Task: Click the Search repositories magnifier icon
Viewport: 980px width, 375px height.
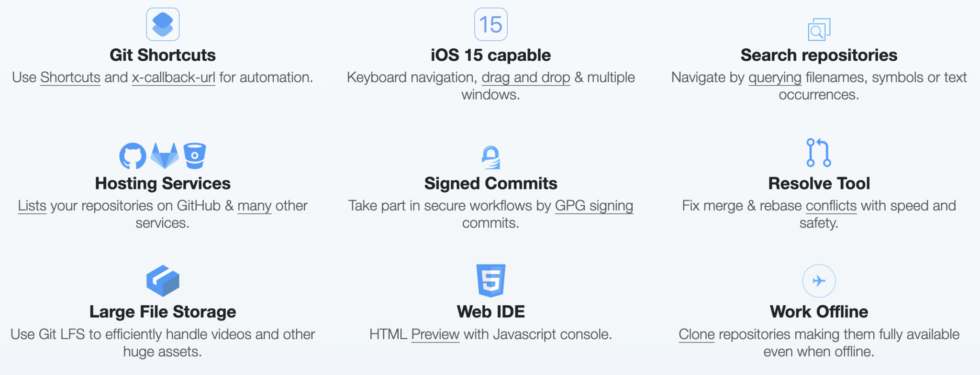Action: pos(819,30)
